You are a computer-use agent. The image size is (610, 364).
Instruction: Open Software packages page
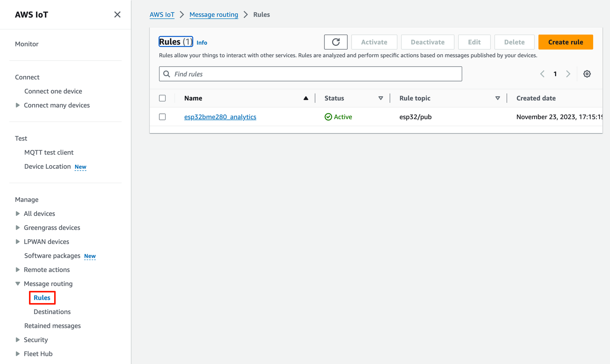coord(52,256)
